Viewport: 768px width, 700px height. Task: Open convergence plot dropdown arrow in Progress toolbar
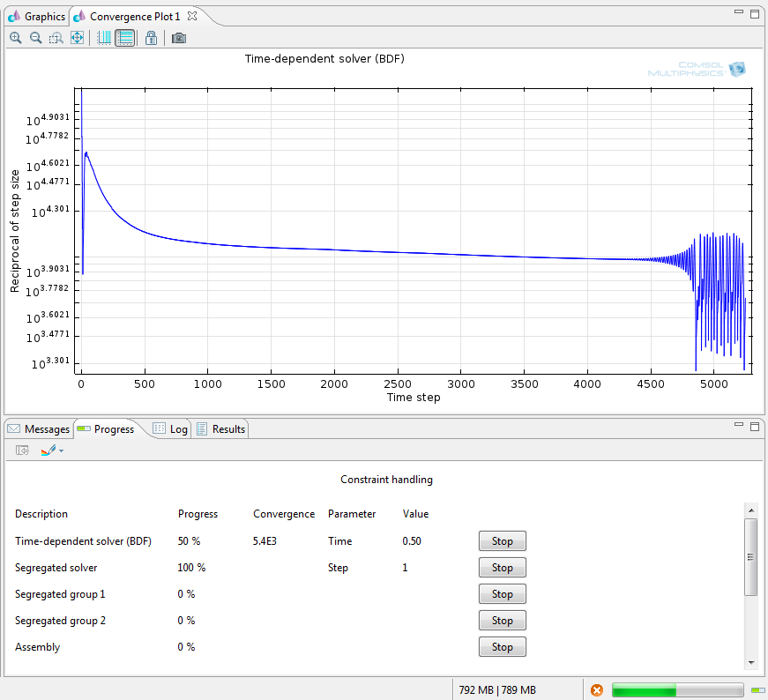[61, 451]
